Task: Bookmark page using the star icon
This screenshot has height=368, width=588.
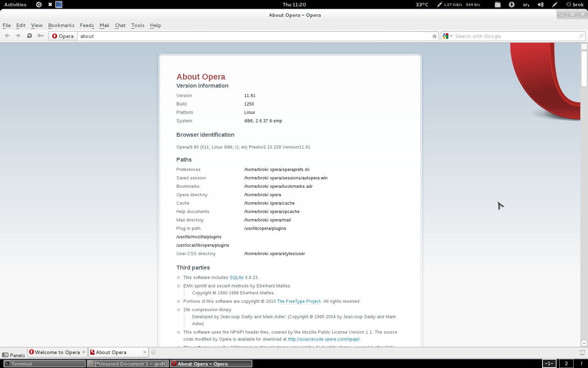Action: [x=434, y=36]
